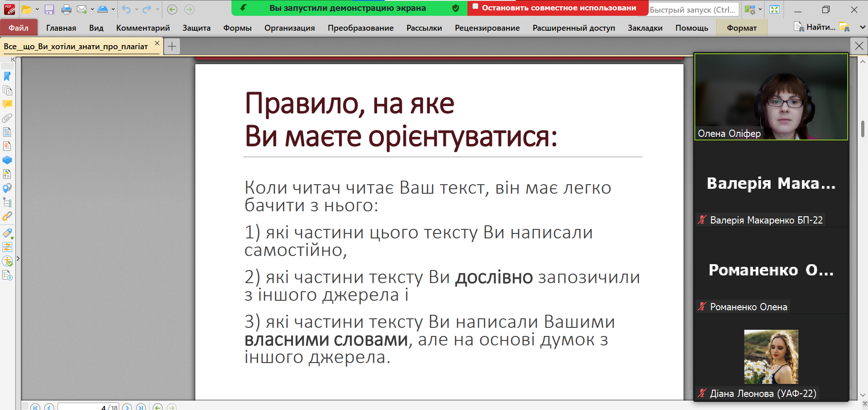Image resolution: width=868 pixels, height=410 pixels.
Task: Open the undo history dropdown
Action: [137, 9]
